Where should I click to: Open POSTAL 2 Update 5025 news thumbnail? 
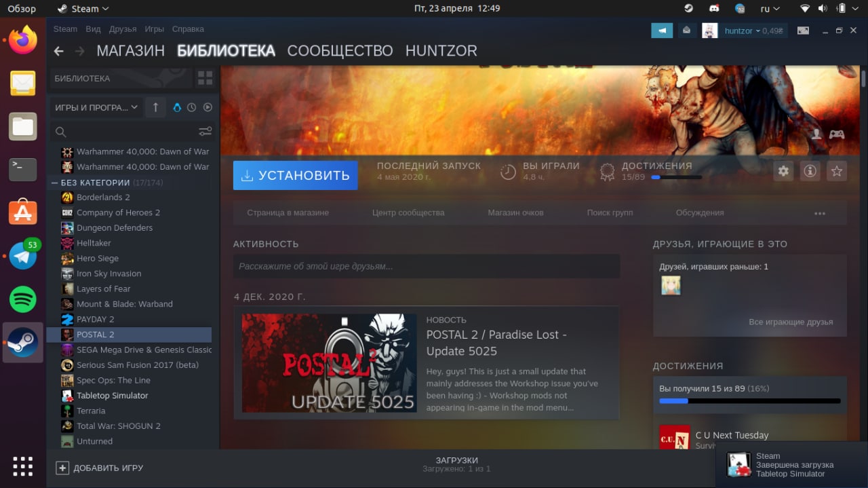[x=330, y=362]
